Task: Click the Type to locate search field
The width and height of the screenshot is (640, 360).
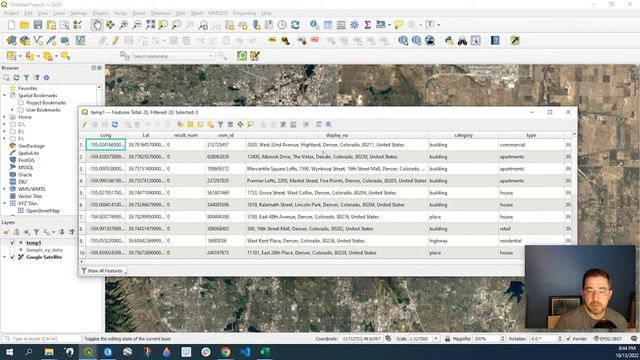Action: coord(42,339)
